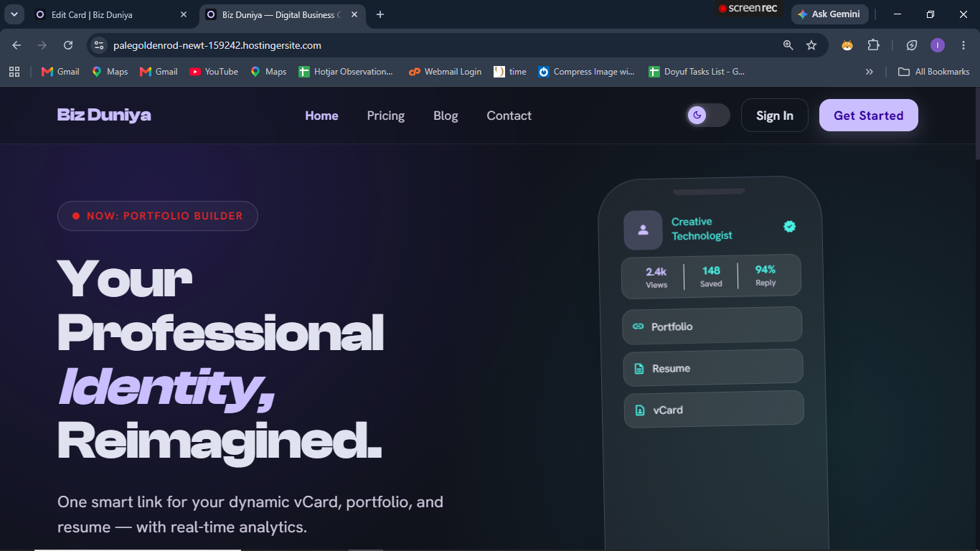The width and height of the screenshot is (980, 551).
Task: Click the Ask Gemini button
Action: pyautogui.click(x=829, y=14)
